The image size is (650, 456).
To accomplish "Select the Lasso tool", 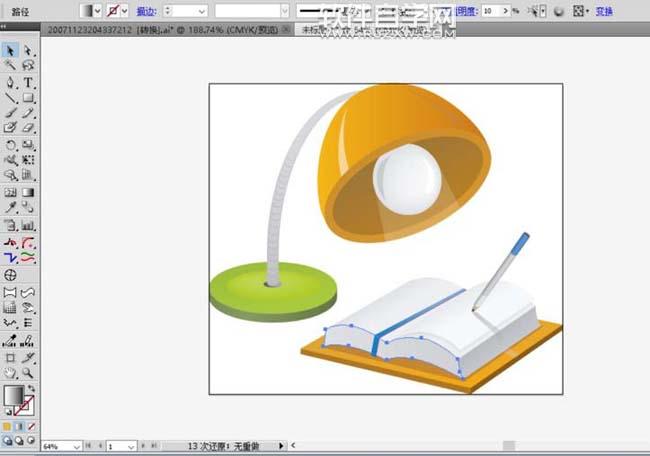I will pos(28,65).
